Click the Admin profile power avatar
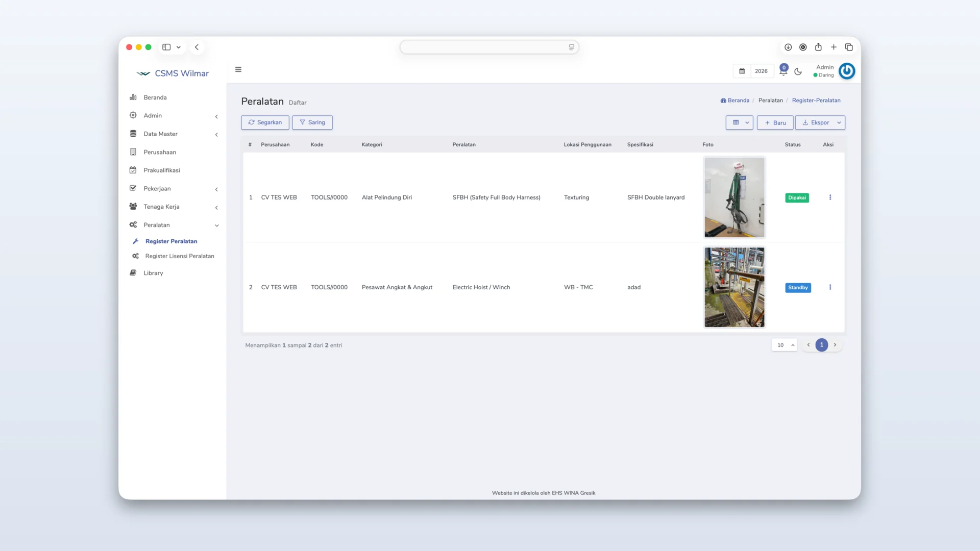Image resolution: width=980 pixels, height=551 pixels. [847, 71]
